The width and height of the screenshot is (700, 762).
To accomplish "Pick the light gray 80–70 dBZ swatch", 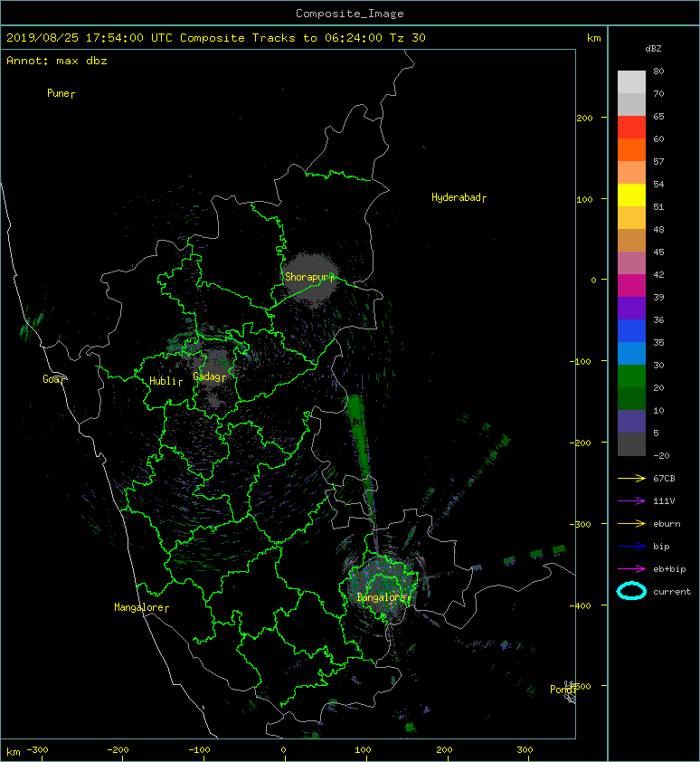I will (631, 81).
